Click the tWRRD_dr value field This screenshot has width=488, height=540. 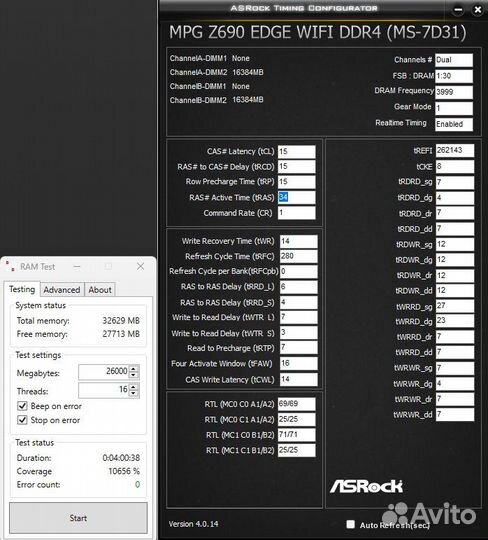[455, 337]
